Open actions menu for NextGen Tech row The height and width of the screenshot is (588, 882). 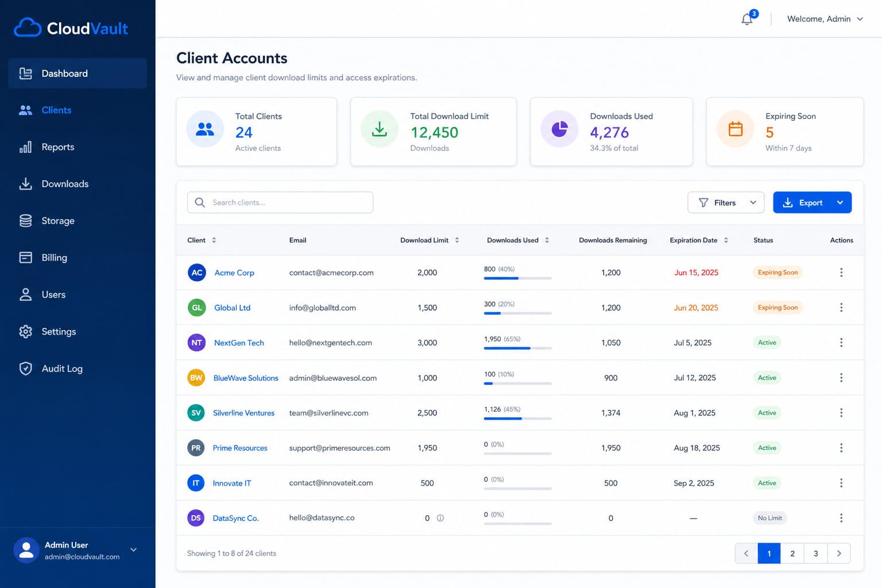point(841,342)
